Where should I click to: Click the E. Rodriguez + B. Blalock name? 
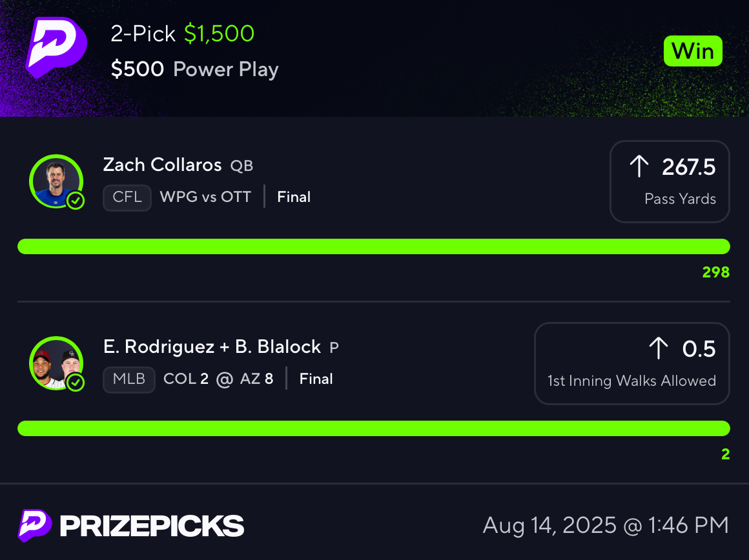tap(212, 346)
